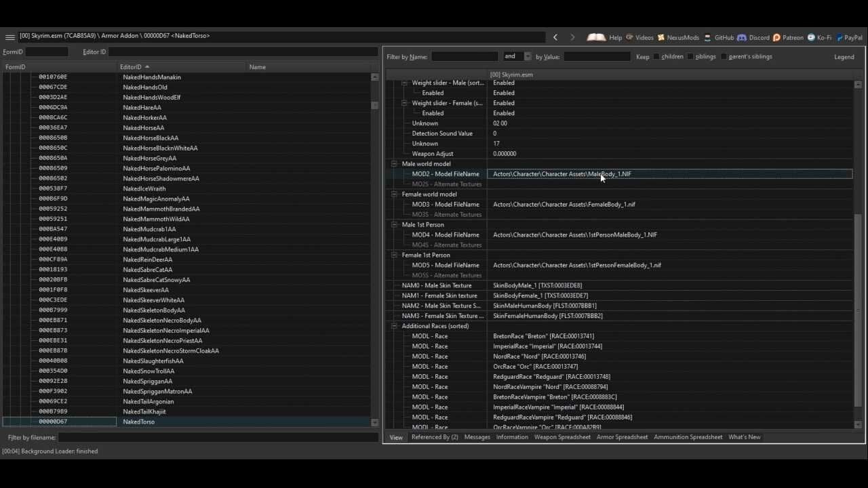Collapse Additional Races (sorted) node
Screen dimensions: 868x488
click(394, 326)
